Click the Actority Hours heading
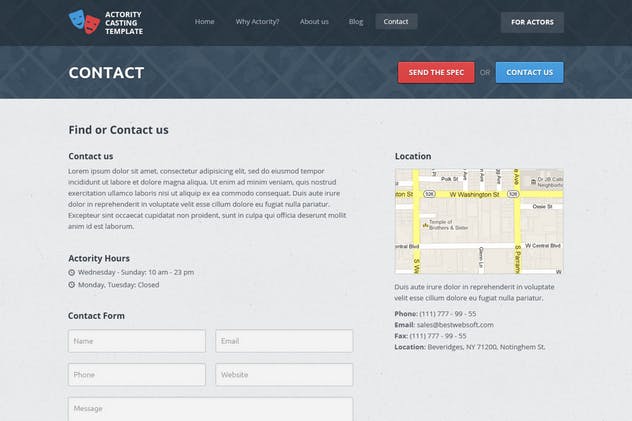The width and height of the screenshot is (632, 421). (x=99, y=258)
